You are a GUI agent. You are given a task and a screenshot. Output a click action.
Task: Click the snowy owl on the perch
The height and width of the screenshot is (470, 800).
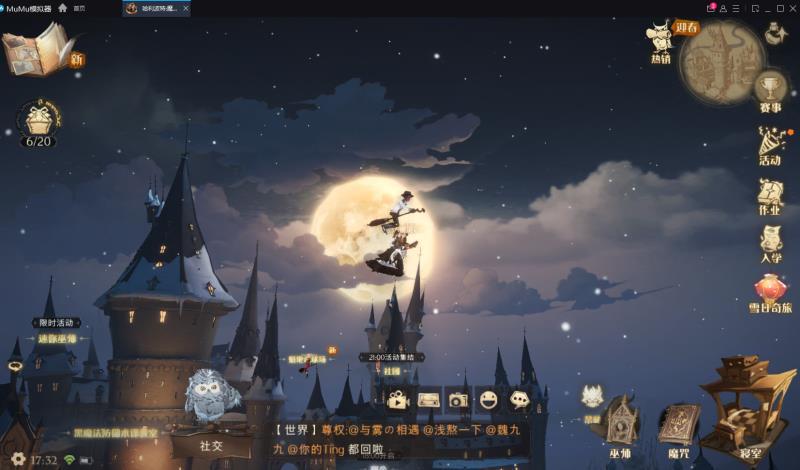pos(210,395)
